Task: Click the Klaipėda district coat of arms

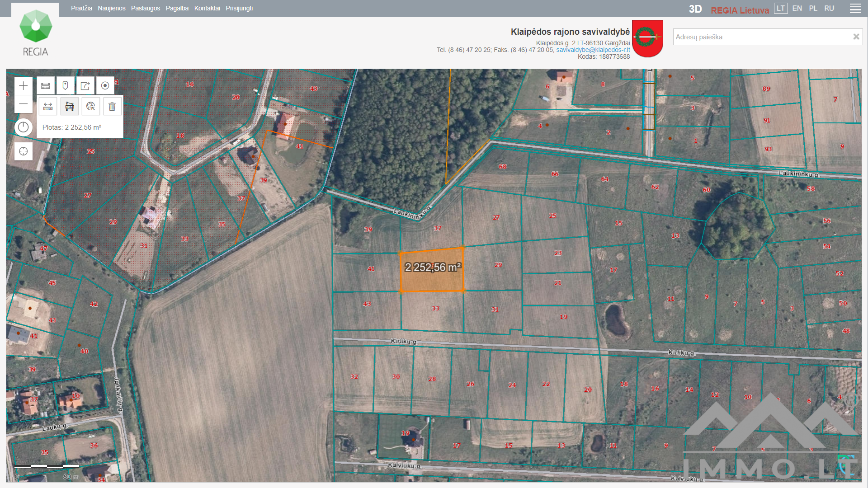Action: pyautogui.click(x=647, y=38)
